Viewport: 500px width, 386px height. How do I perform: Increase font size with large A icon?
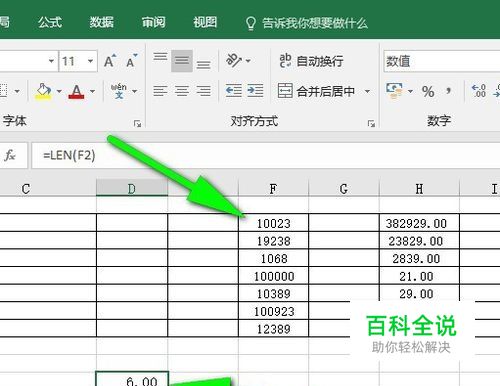tap(110, 61)
